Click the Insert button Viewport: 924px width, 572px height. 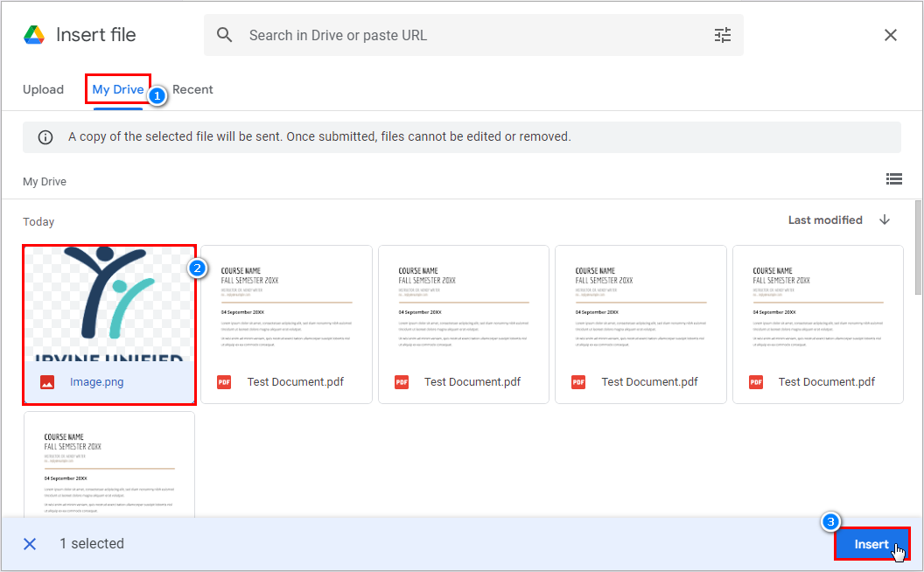click(872, 544)
